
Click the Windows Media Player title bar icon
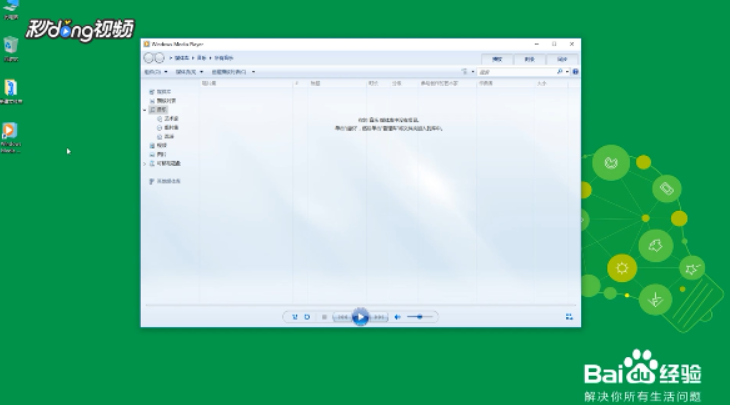147,44
